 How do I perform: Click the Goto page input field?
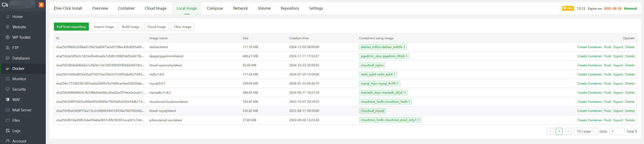pyautogui.click(x=616, y=131)
